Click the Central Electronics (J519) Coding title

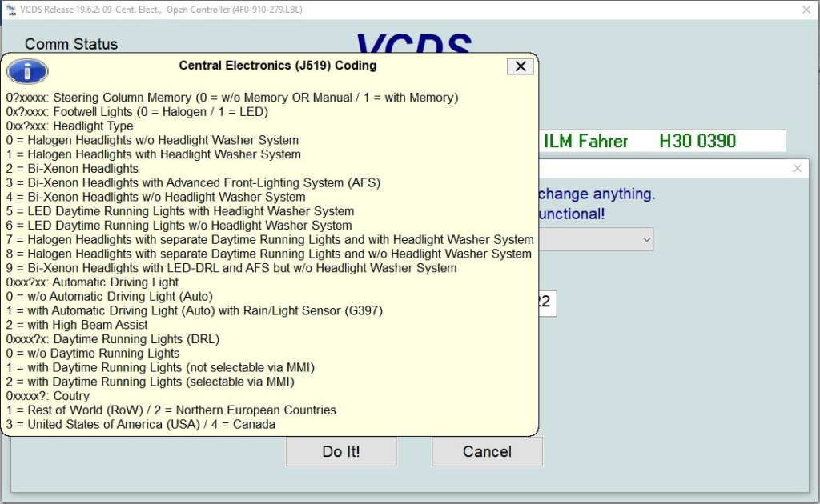(x=278, y=66)
